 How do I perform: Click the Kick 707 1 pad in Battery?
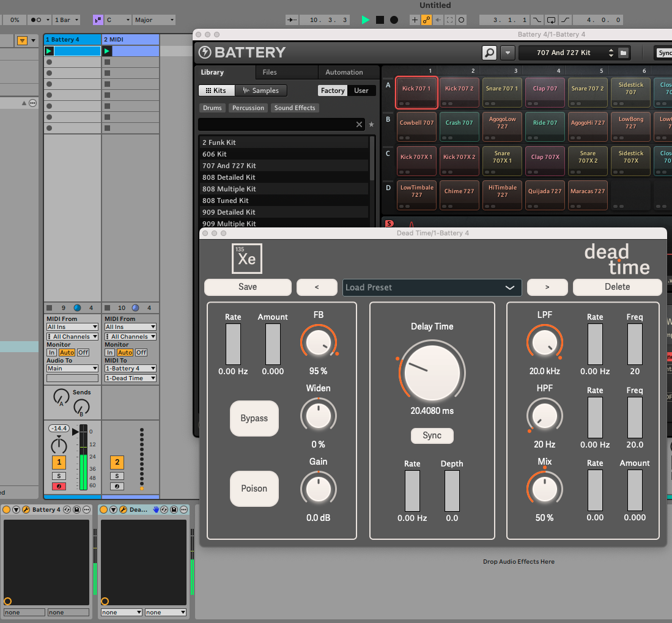[x=416, y=92]
